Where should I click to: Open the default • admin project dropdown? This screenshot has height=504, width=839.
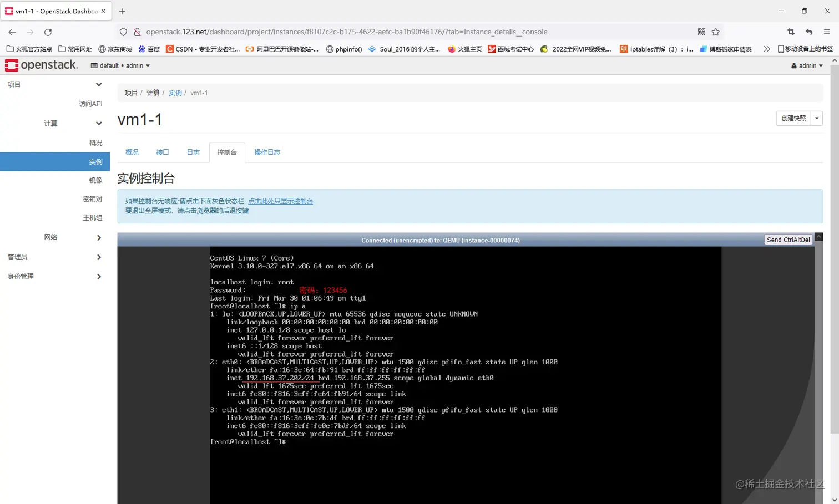[120, 65]
